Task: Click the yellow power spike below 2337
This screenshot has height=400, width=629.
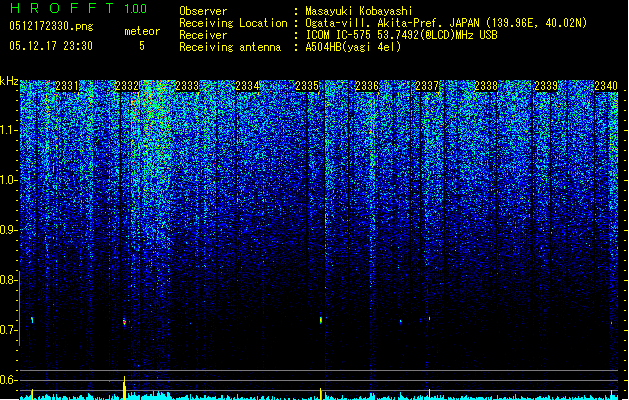Action: (x=429, y=394)
